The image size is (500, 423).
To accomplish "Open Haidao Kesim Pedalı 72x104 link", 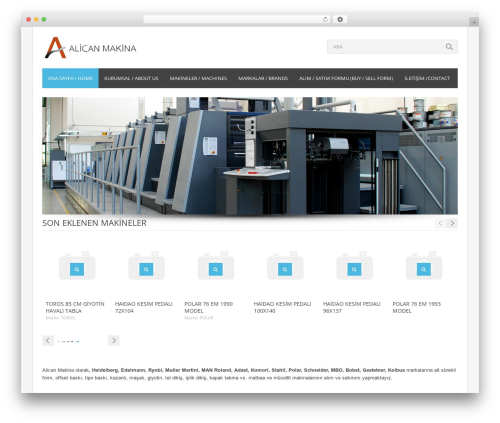I will [143, 307].
